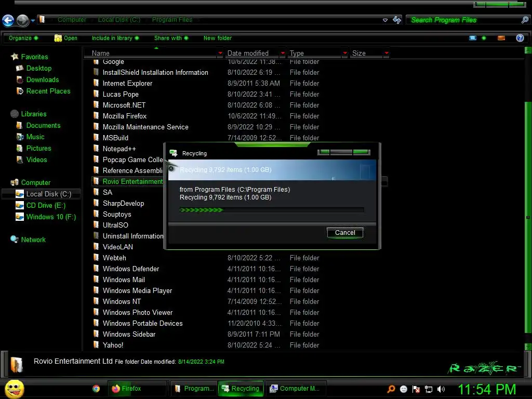Select the UltraISO folder icon
This screenshot has width=532, height=399.
[x=96, y=225]
